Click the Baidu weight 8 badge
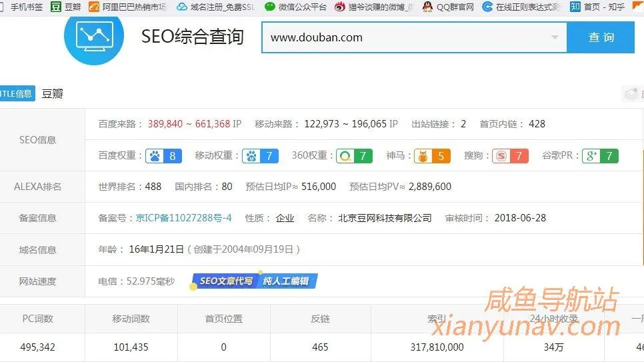This screenshot has width=644, height=362. pyautogui.click(x=163, y=156)
